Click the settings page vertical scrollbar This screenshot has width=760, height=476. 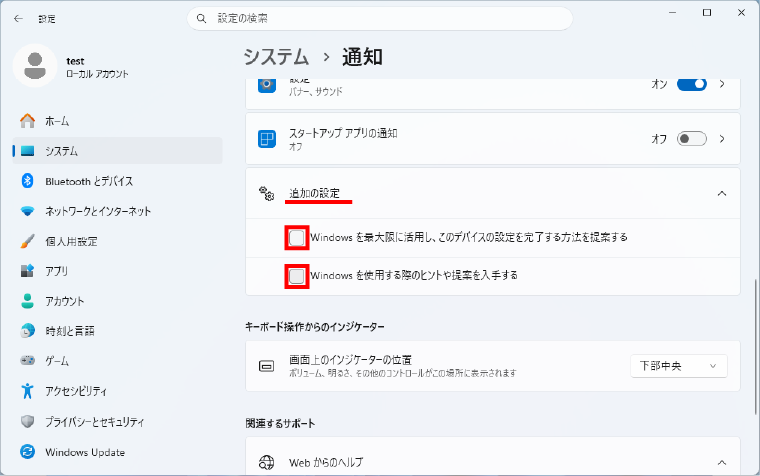tap(756, 347)
